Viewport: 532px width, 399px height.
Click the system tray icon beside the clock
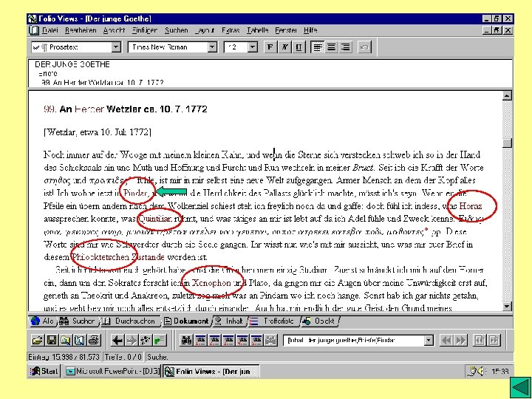477,371
